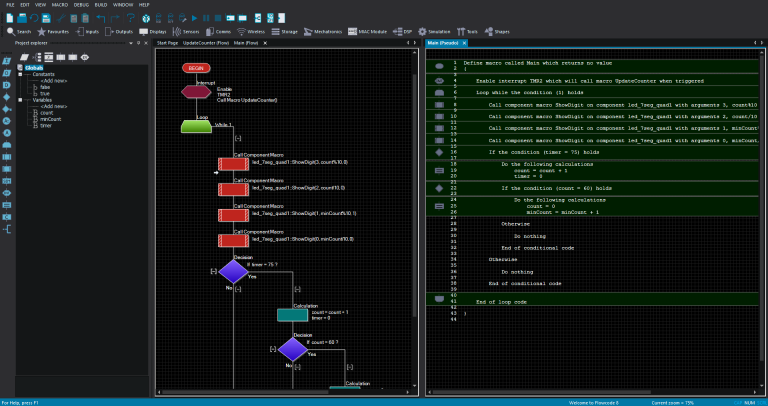Open the BUILD menu
768x406 pixels.
101,4
